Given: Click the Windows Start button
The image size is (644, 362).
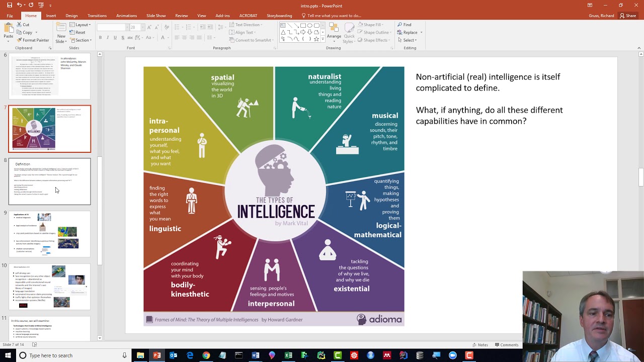Looking at the screenshot, I should tap(8, 355).
